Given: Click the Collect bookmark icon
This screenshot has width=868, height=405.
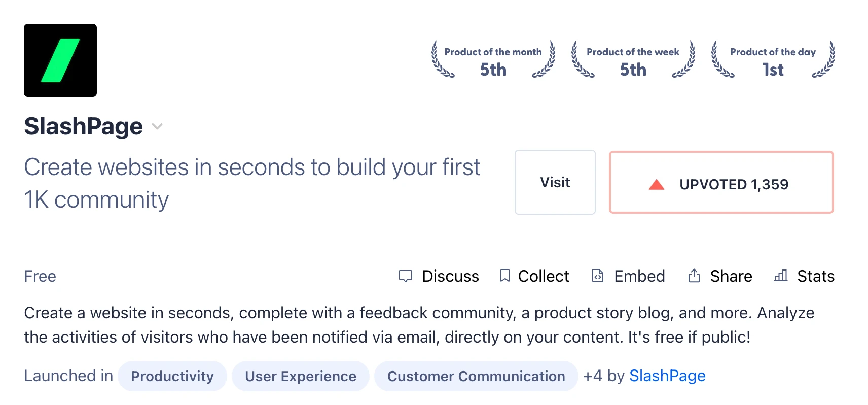Looking at the screenshot, I should (x=504, y=276).
